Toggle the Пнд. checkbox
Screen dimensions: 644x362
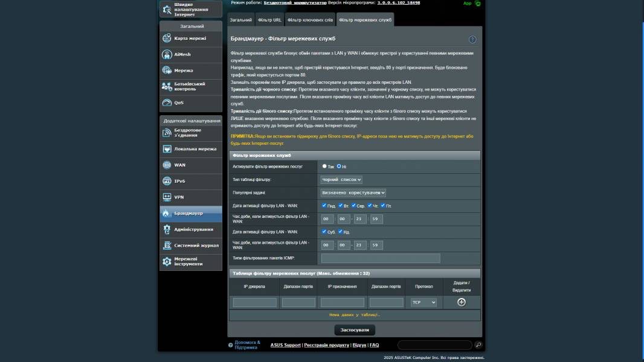click(x=324, y=205)
